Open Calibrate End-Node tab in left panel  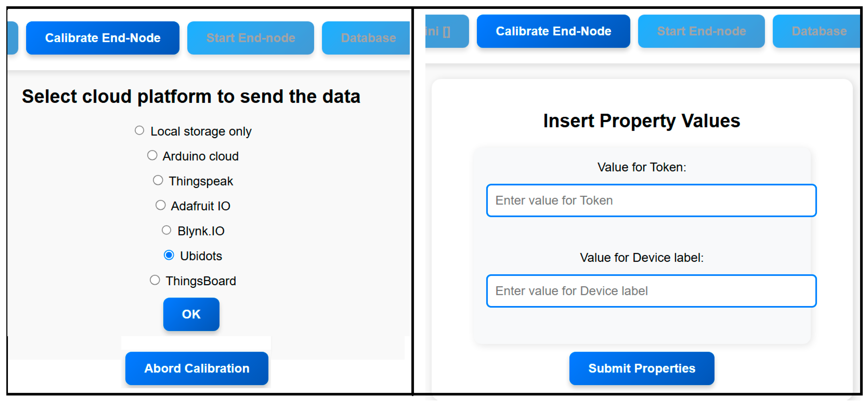103,38
